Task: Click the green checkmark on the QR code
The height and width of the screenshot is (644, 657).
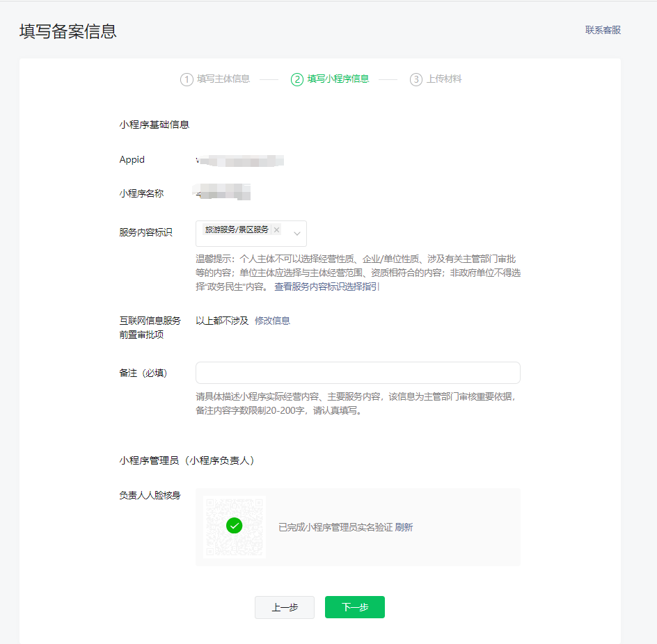Action: [235, 526]
